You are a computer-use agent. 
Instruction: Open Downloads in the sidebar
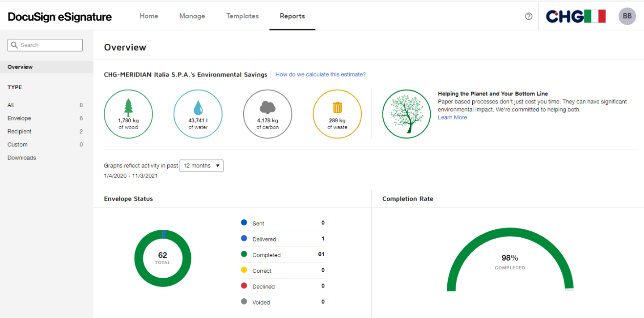[21, 158]
